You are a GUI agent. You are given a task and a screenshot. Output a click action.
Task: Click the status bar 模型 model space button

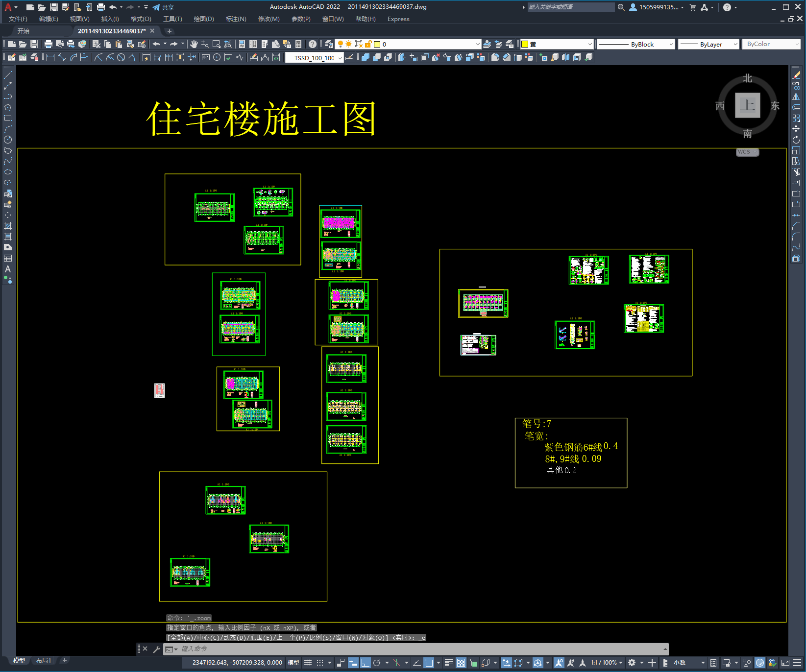point(293,663)
